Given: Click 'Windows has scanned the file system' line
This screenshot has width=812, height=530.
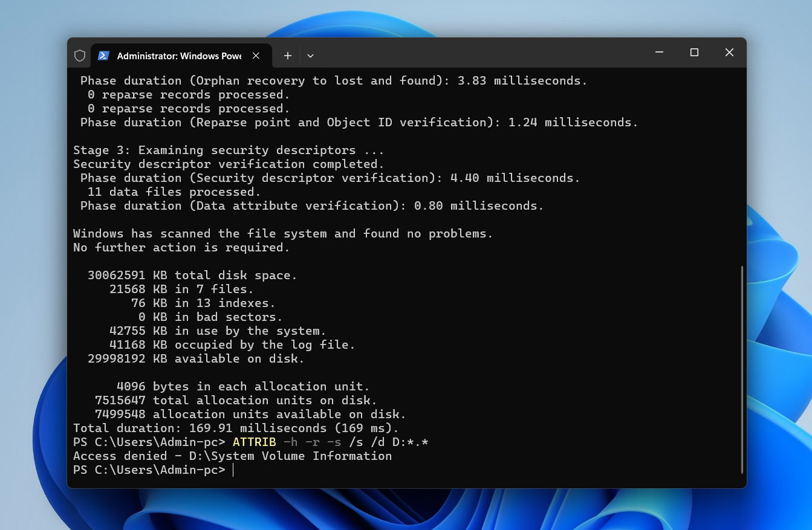Looking at the screenshot, I should click(x=283, y=233).
